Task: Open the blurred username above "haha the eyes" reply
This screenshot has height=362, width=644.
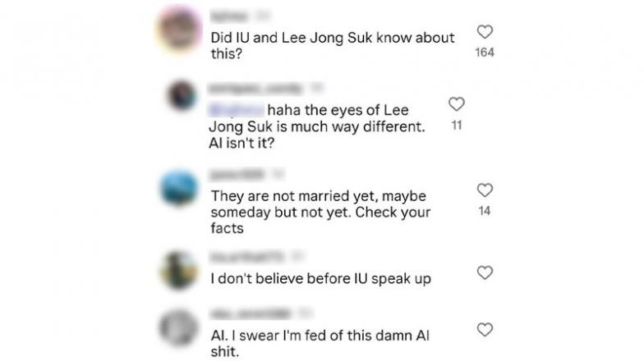Action: point(255,89)
